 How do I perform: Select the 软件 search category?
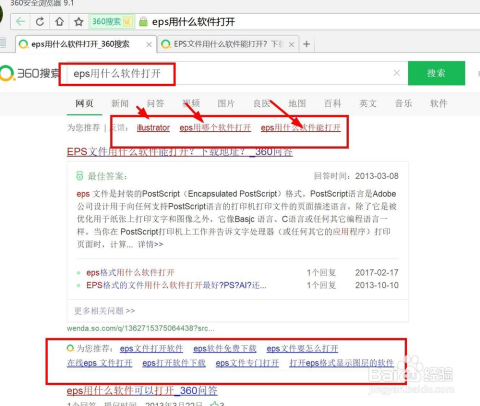[438, 104]
